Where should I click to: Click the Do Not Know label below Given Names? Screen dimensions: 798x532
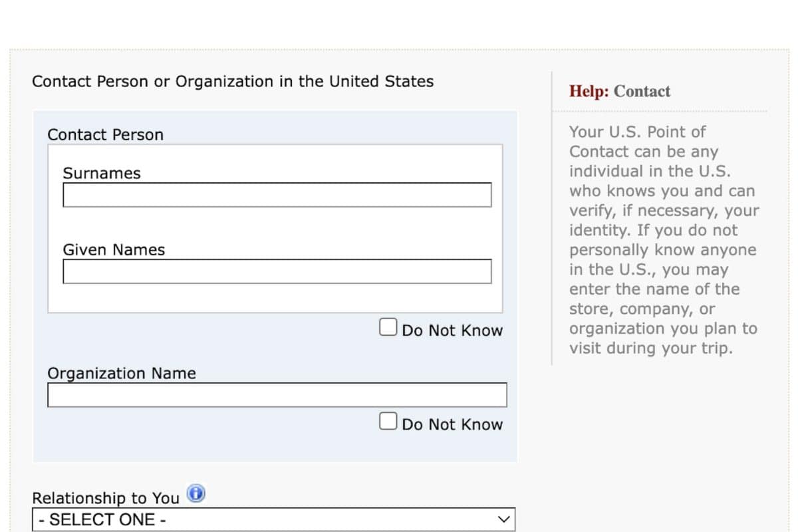tap(452, 331)
